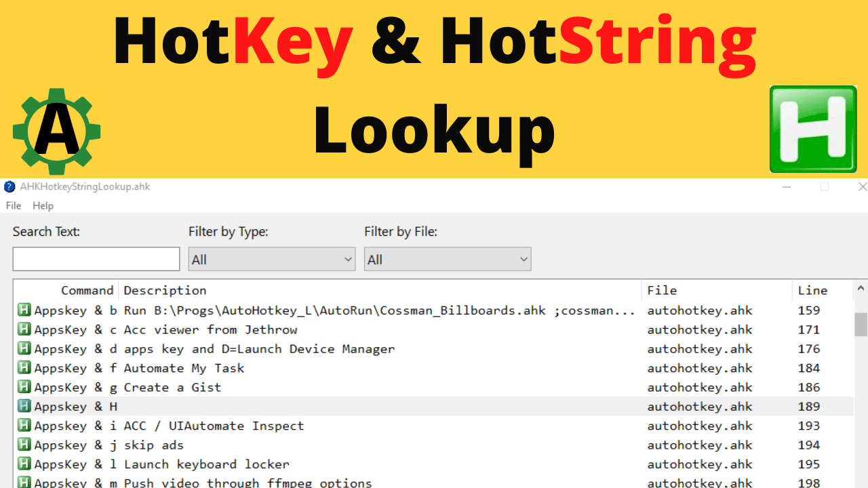Click autohotkey.ahk file cell on line 159 row
The height and width of the screenshot is (488, 868).
[700, 310]
